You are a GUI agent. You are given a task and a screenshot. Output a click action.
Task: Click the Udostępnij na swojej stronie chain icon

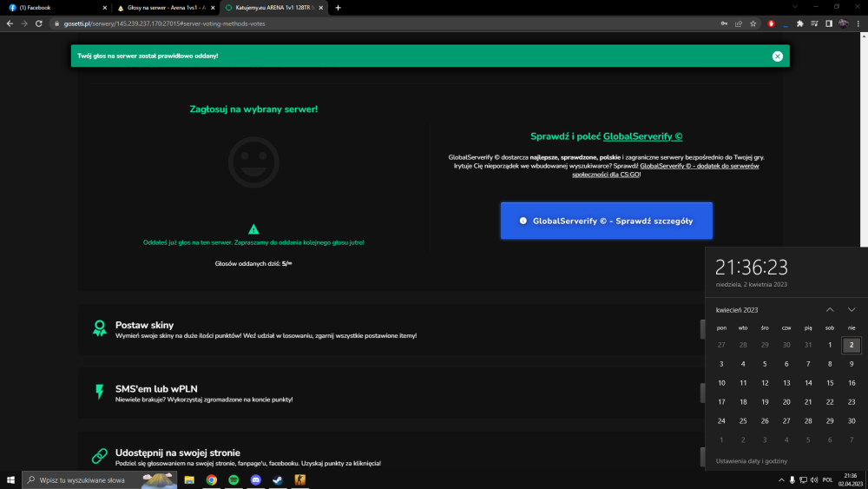100,456
